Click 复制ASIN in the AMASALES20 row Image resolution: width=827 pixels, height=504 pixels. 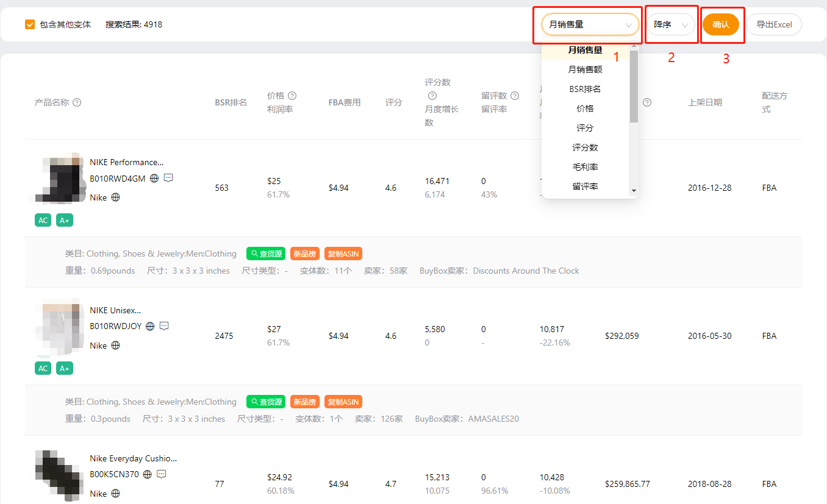tap(343, 402)
